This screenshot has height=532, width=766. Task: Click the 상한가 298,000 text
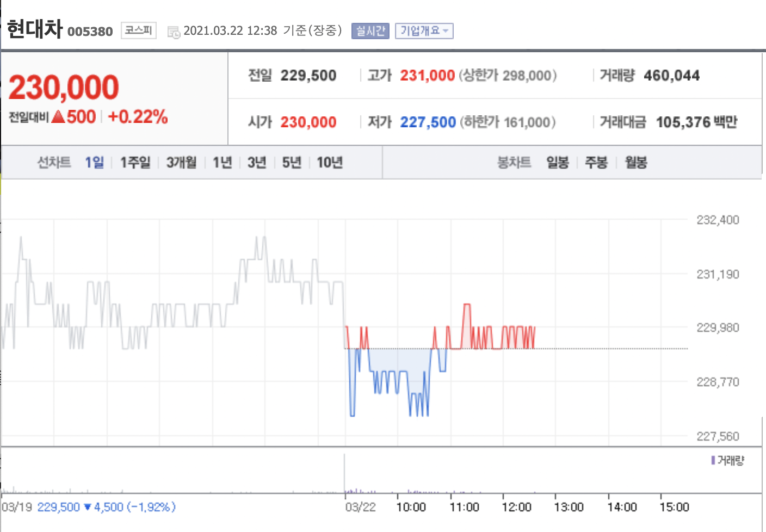click(508, 76)
